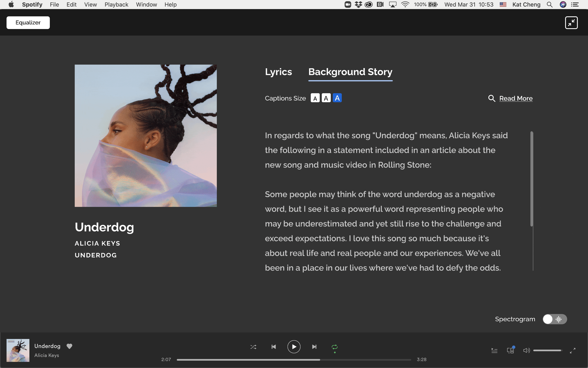Screen dimensions: 588x368
Task: Adjust the volume slider
Action: (548, 350)
